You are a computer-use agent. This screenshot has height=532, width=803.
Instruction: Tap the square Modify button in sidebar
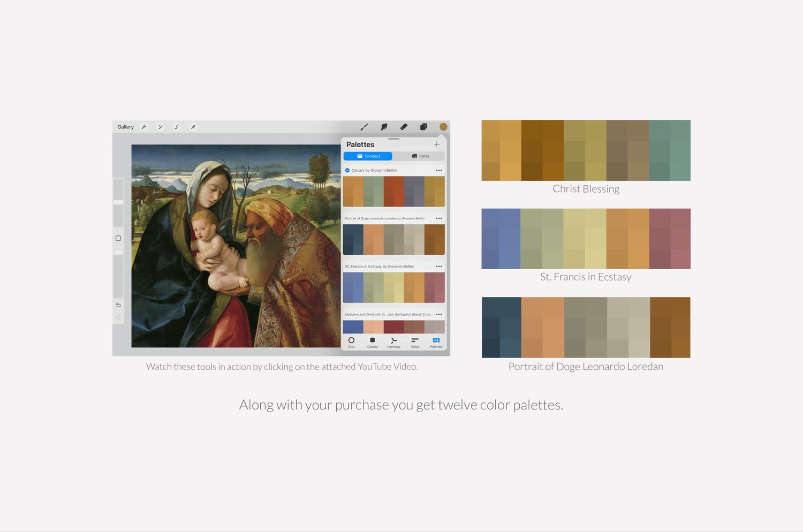[x=118, y=238]
